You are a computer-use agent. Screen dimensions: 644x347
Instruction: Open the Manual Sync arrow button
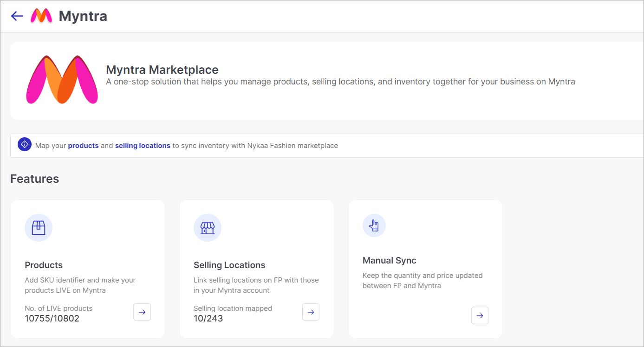point(480,315)
